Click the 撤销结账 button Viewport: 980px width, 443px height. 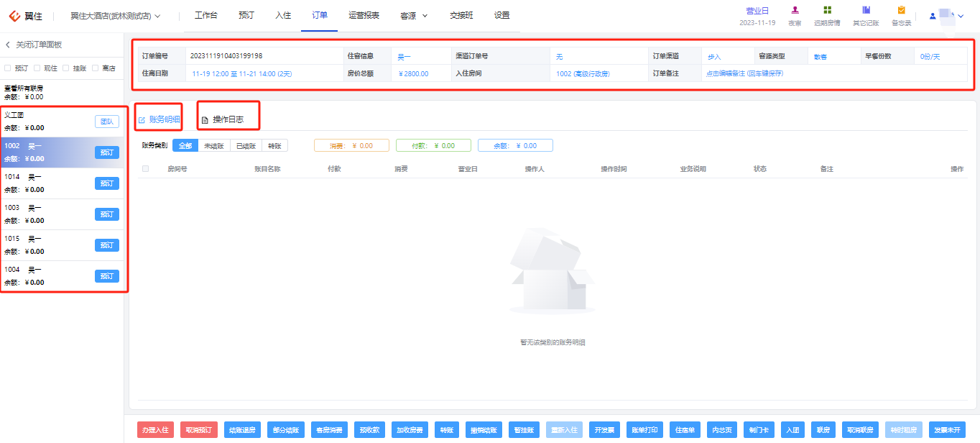pos(484,430)
